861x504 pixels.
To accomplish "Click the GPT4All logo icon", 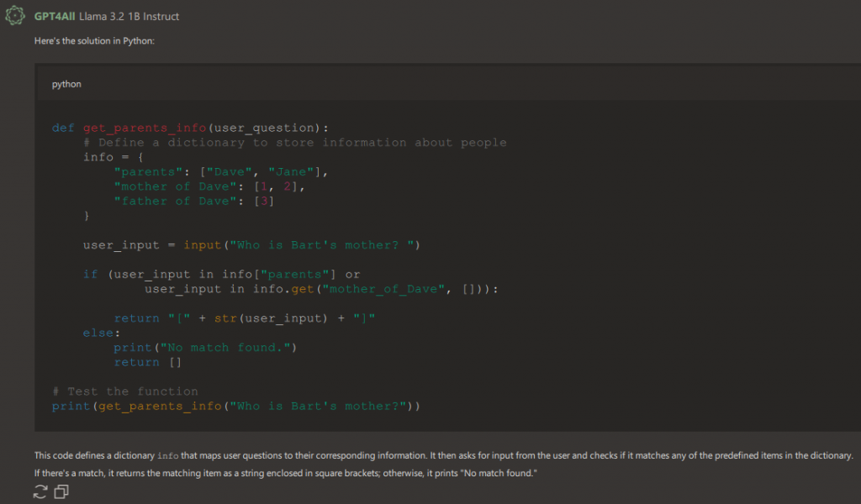I will tap(17, 16).
